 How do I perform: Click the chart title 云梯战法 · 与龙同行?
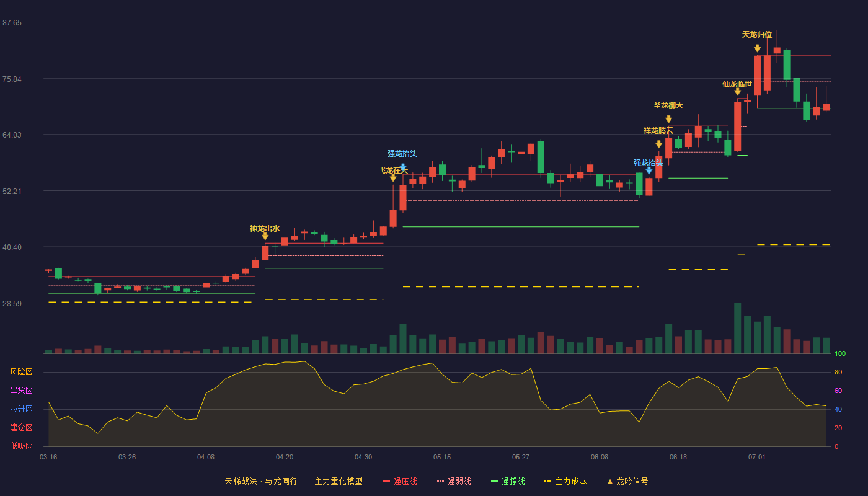coord(260,481)
